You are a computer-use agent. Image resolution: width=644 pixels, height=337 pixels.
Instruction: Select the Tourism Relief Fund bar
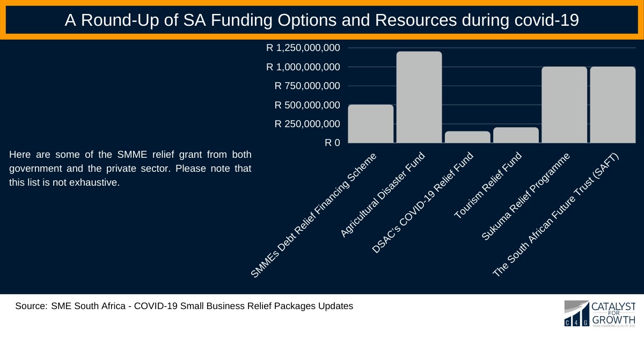[515, 135]
